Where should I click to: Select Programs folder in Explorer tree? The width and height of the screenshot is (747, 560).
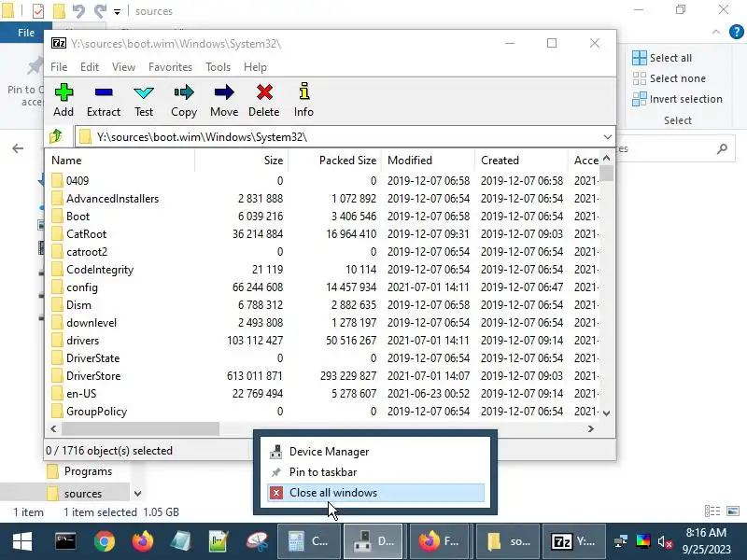[x=88, y=471]
